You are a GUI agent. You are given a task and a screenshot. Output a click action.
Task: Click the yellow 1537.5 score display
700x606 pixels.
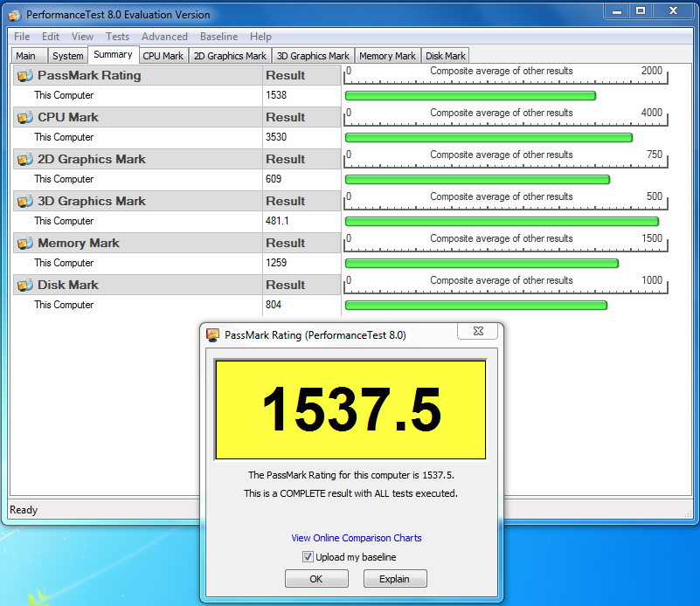tap(351, 410)
